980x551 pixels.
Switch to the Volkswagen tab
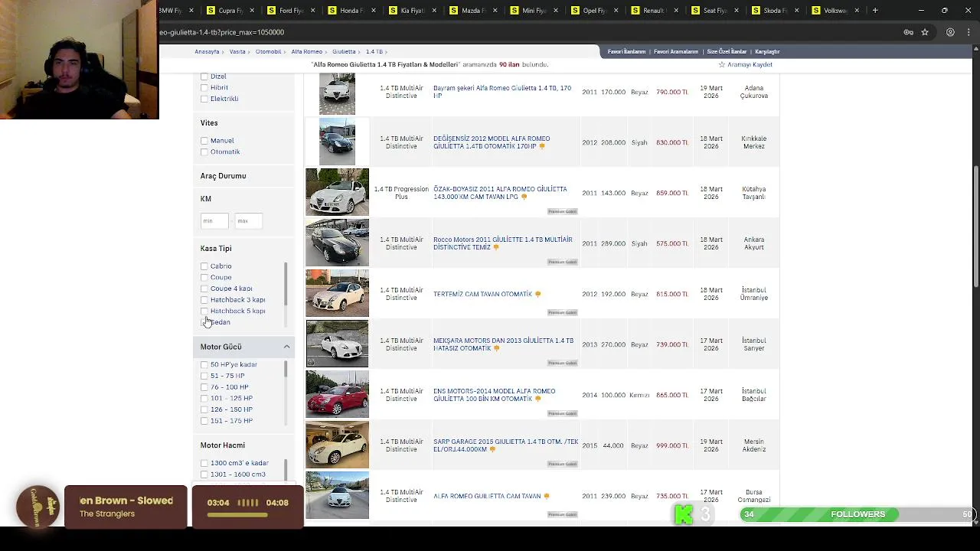click(836, 10)
